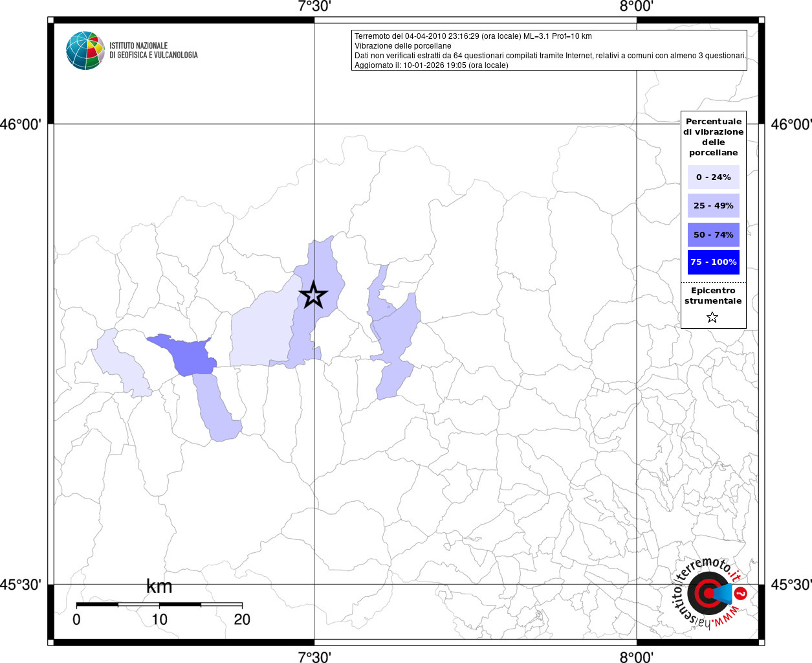
Task: Click the INGV globe logo
Action: pyautogui.click(x=85, y=51)
